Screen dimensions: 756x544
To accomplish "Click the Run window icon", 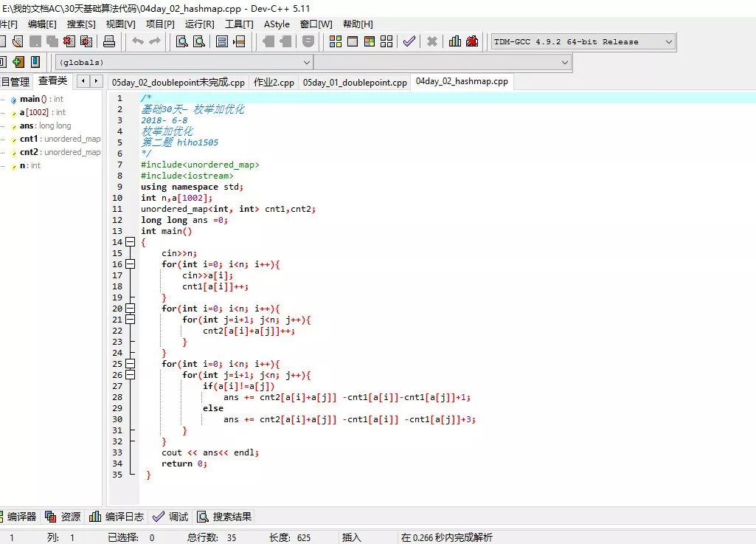I will tap(353, 41).
